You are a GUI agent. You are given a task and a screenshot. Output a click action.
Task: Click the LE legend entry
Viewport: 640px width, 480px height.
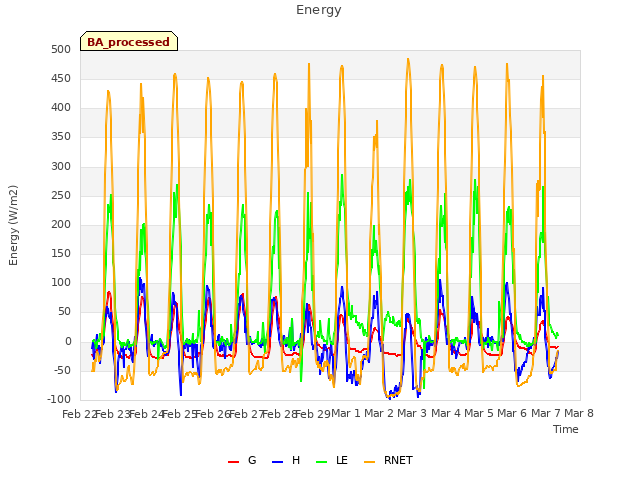332,460
